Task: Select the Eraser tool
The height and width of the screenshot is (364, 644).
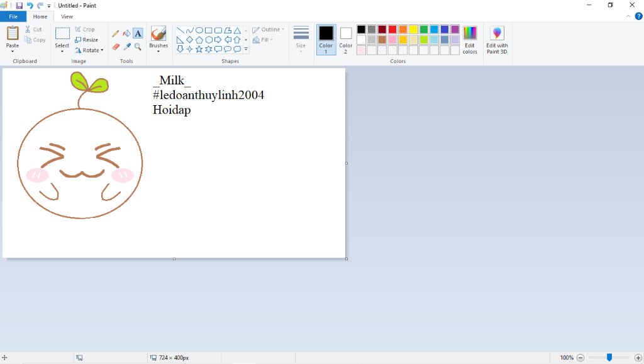Action: (116, 47)
